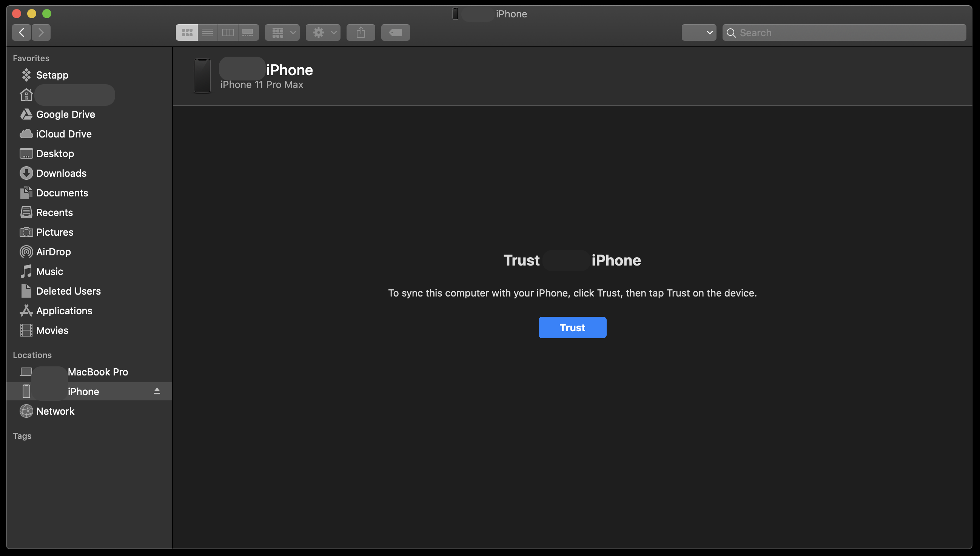Switch to icon view
The height and width of the screenshot is (556, 980).
186,32
